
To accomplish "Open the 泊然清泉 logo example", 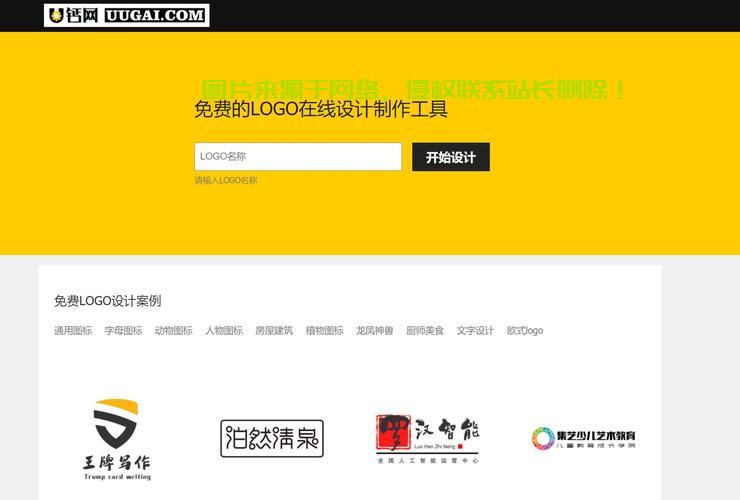I will (x=272, y=439).
